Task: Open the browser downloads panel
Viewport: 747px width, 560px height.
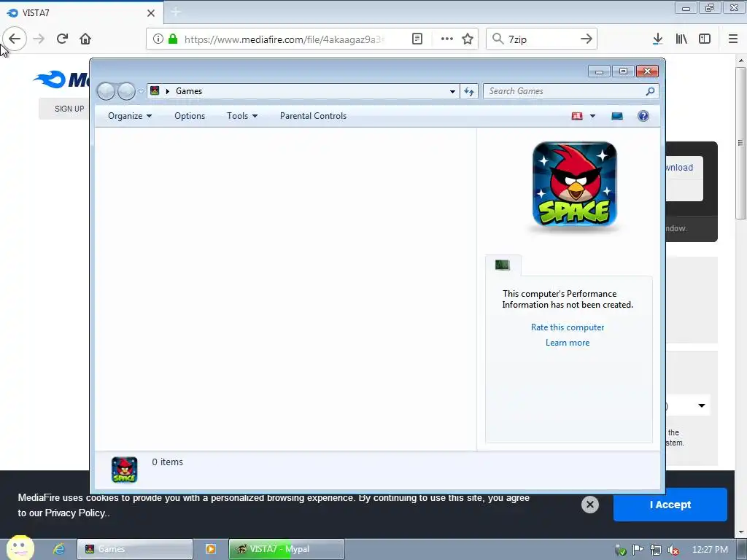Action: click(657, 39)
